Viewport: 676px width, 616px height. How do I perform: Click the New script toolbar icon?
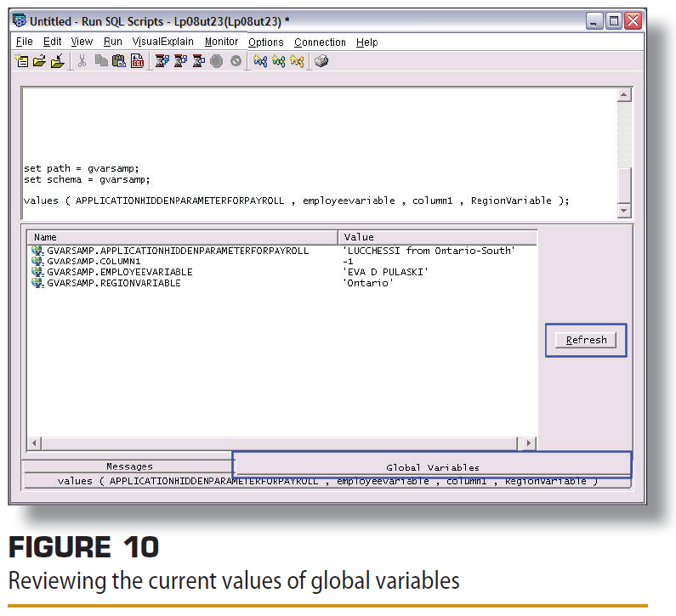tap(21, 60)
